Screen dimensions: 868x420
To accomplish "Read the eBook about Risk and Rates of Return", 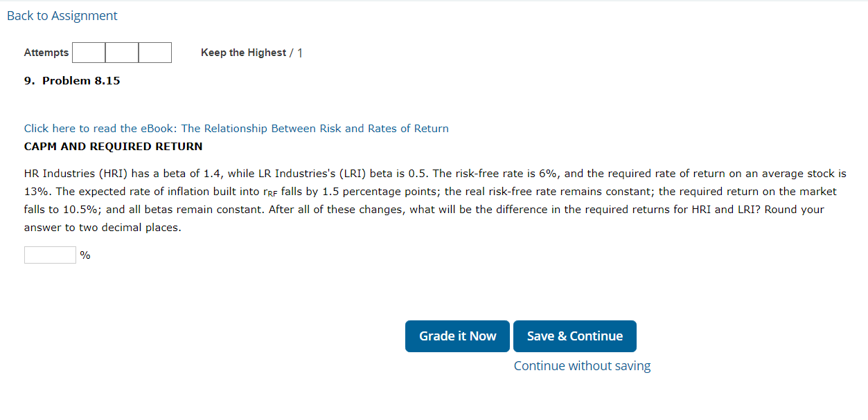I will coord(236,128).
